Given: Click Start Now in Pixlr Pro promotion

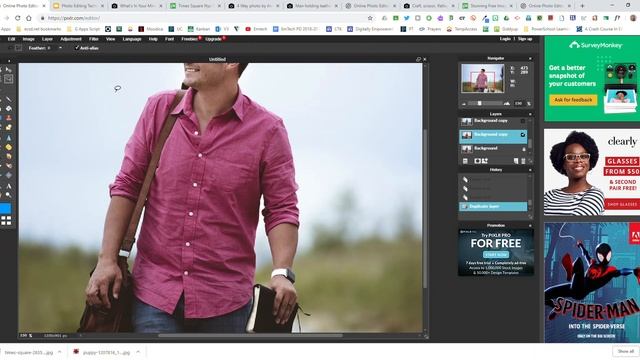Looking at the screenshot, I should pos(496,255).
